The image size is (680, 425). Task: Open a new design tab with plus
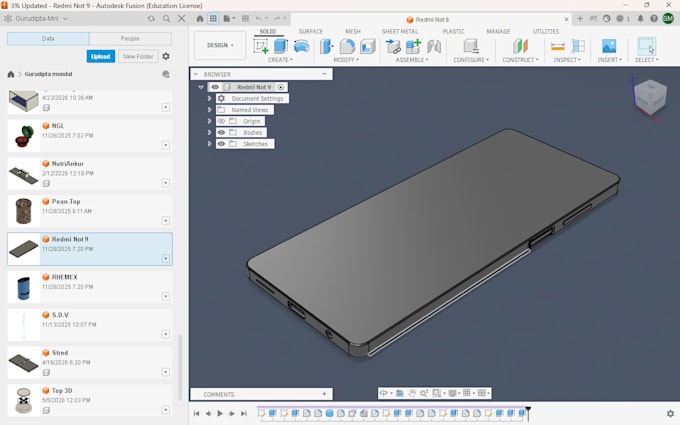pyautogui.click(x=580, y=19)
